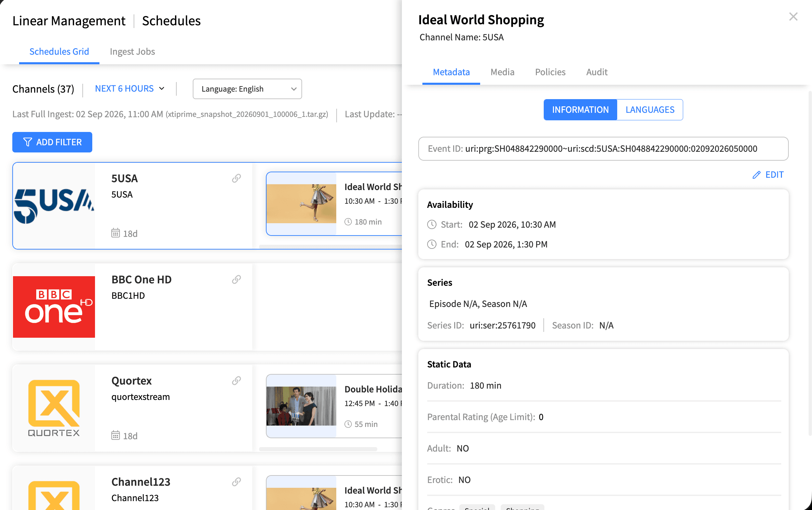
Task: Click the Series ID uri:ser:25761790 value
Action: (x=502, y=325)
